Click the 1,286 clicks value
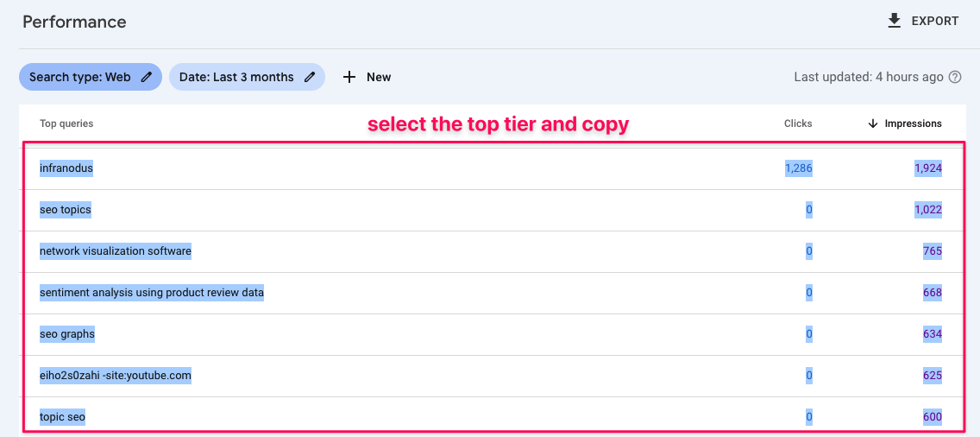Image resolution: width=980 pixels, height=437 pixels. tap(799, 168)
